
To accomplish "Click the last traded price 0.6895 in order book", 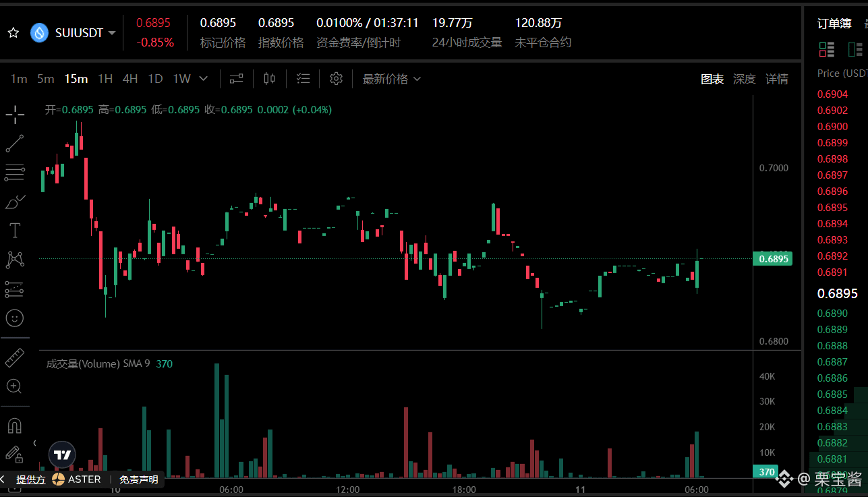I will coord(838,293).
